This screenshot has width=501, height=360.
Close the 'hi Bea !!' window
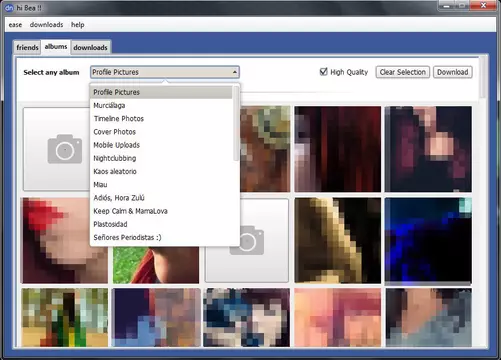pyautogui.click(x=483, y=5)
